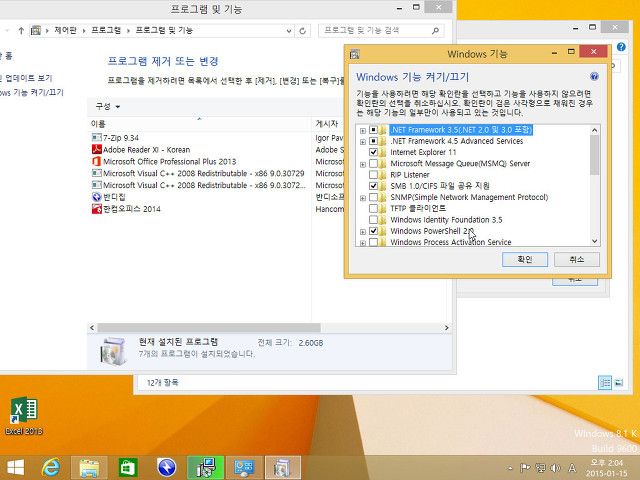This screenshot has width=640, height=480.
Task: Click help icon in the background window
Action: (x=621, y=47)
